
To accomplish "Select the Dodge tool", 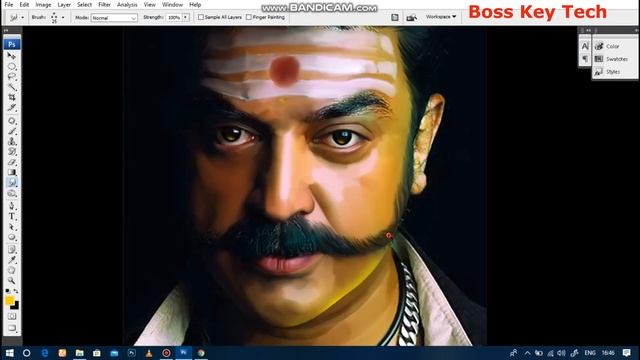I will 12,193.
